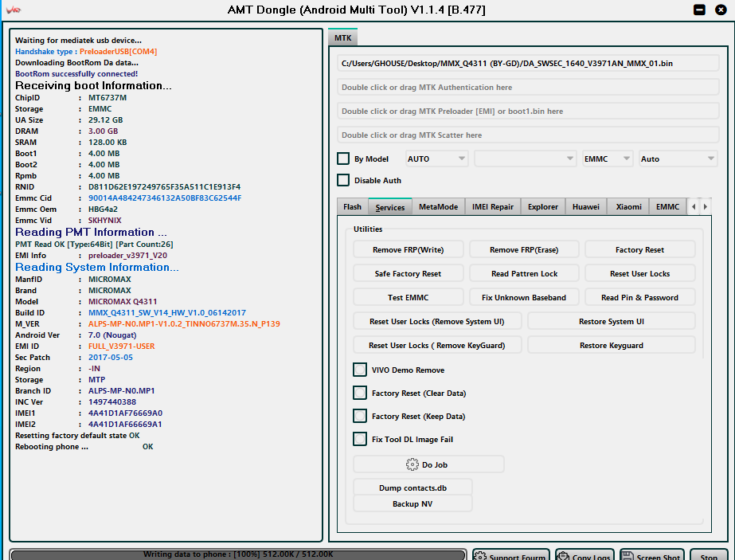Open the Flash tab
The image size is (735, 560).
(352, 206)
